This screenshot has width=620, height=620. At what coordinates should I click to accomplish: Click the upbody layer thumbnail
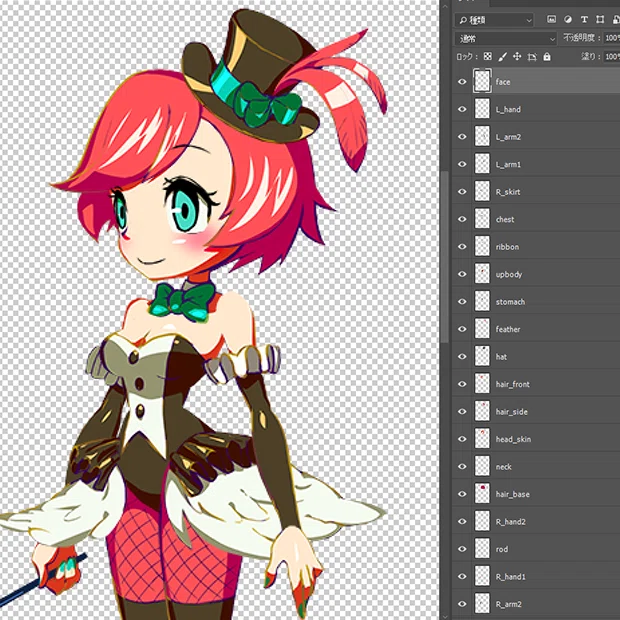pos(482,274)
